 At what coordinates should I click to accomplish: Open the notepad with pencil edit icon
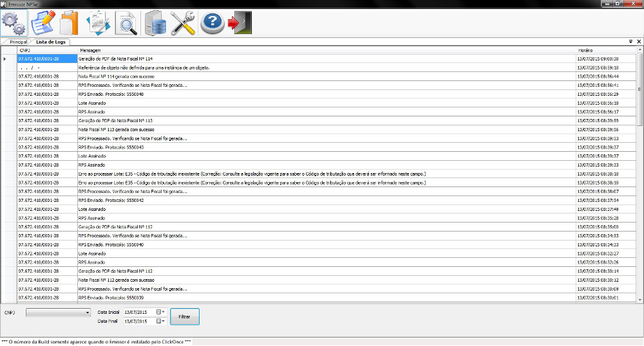(x=43, y=23)
